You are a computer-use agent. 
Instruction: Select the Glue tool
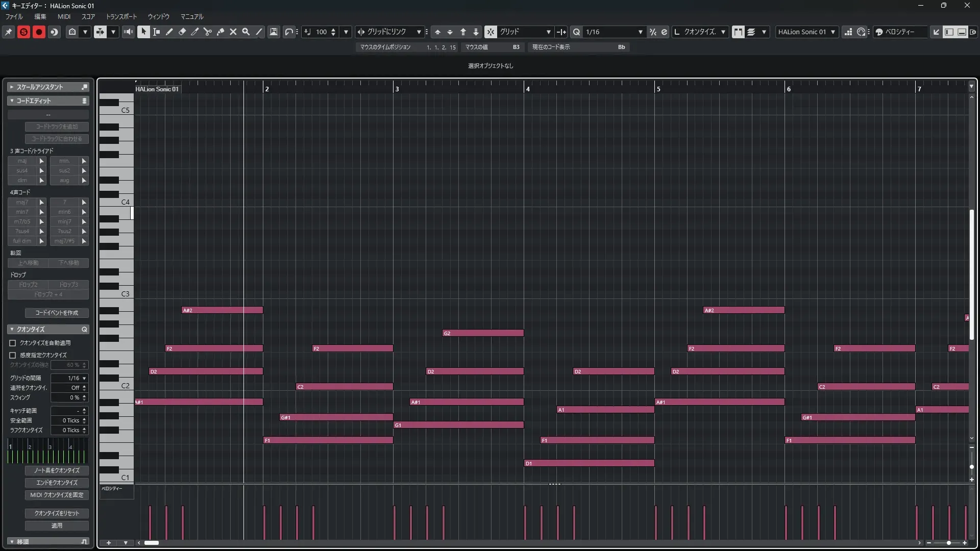pos(220,32)
